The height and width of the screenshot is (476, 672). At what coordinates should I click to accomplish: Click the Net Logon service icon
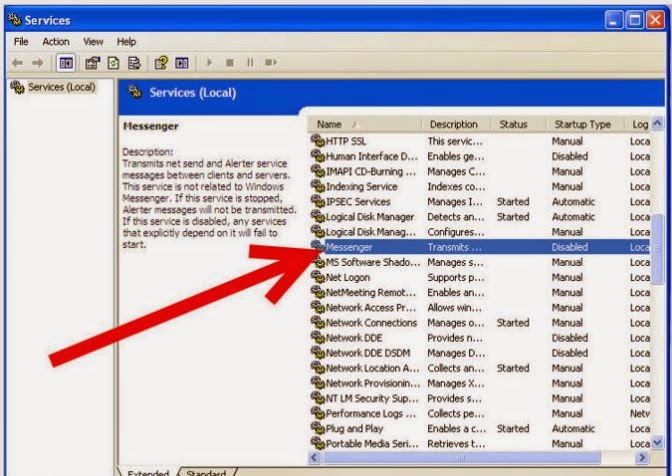click(318, 277)
